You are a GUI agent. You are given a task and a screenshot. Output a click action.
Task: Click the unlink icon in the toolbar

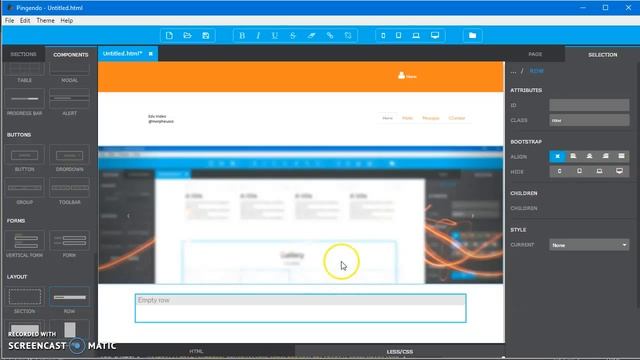coord(348,36)
